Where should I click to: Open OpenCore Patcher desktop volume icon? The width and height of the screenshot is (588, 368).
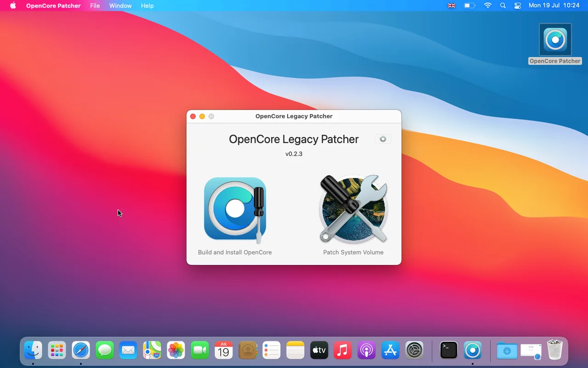click(x=555, y=40)
